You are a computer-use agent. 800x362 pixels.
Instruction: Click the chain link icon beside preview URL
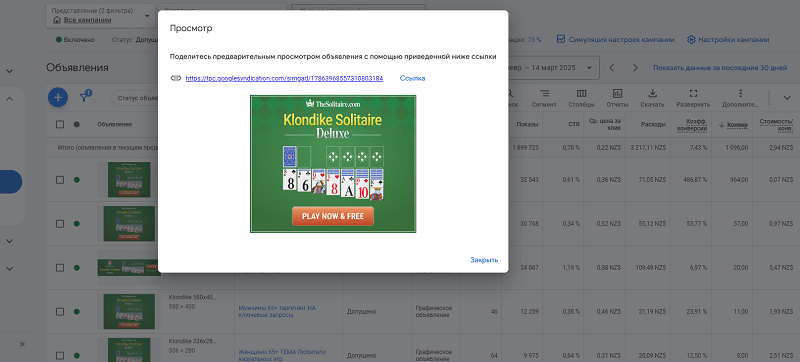pos(176,78)
